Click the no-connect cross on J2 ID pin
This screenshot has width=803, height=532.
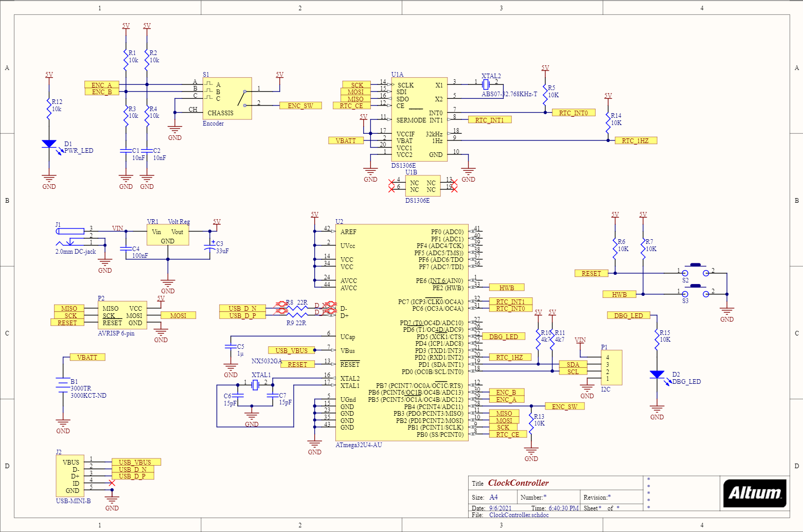coord(112,483)
